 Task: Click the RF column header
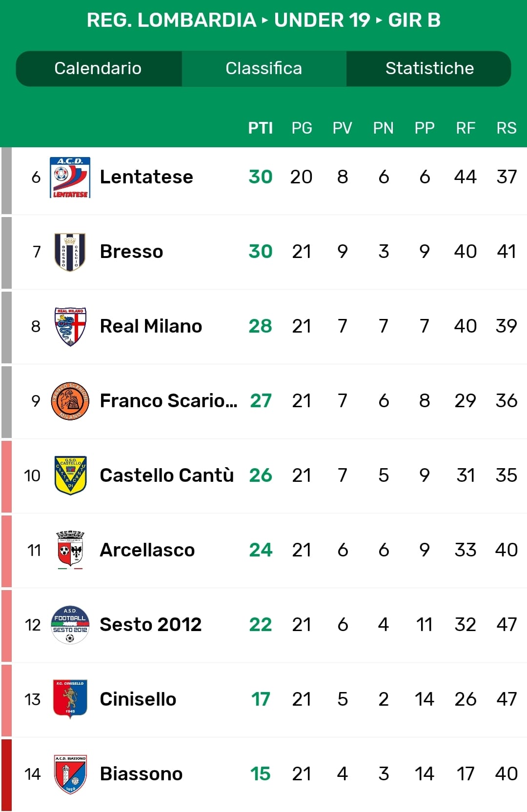pos(466,128)
